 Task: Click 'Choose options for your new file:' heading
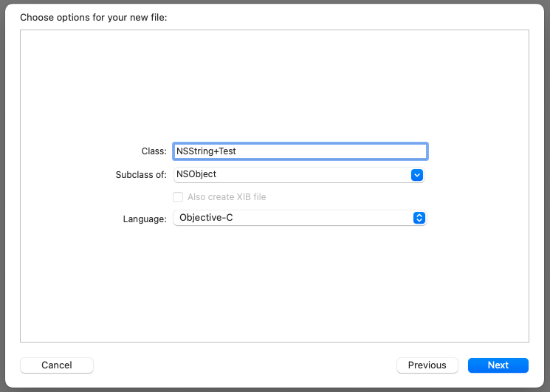[x=94, y=17]
